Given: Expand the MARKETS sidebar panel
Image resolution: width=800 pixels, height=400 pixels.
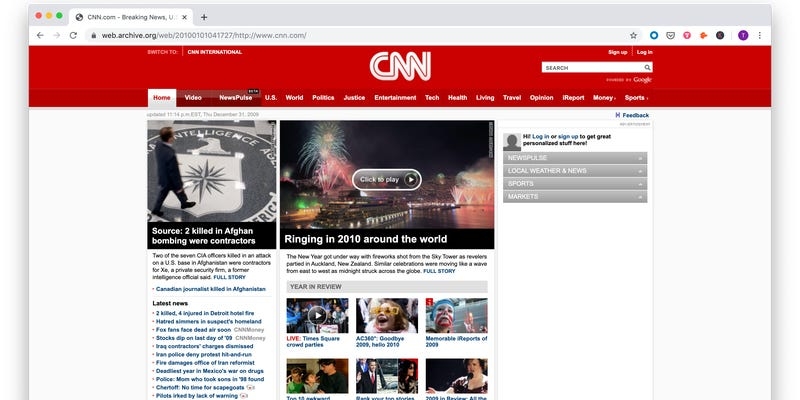Looking at the screenshot, I should coord(575,196).
